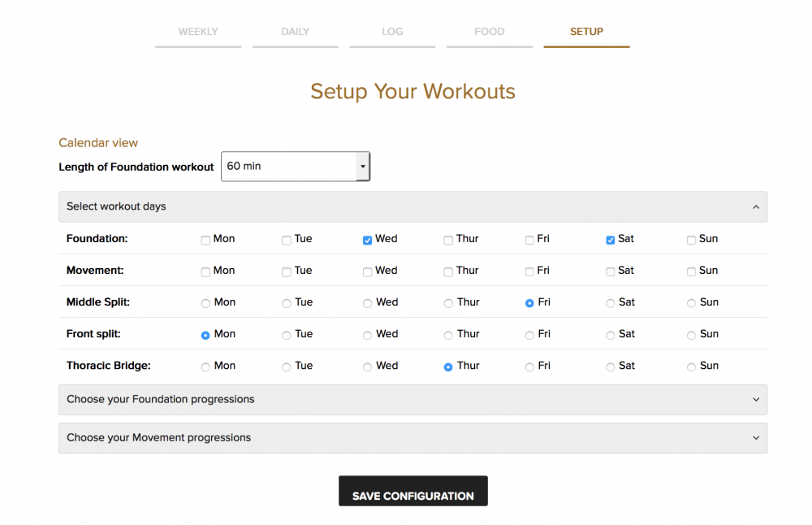
Task: Choose Wednesday for Thoracic Bridge
Action: point(367,367)
